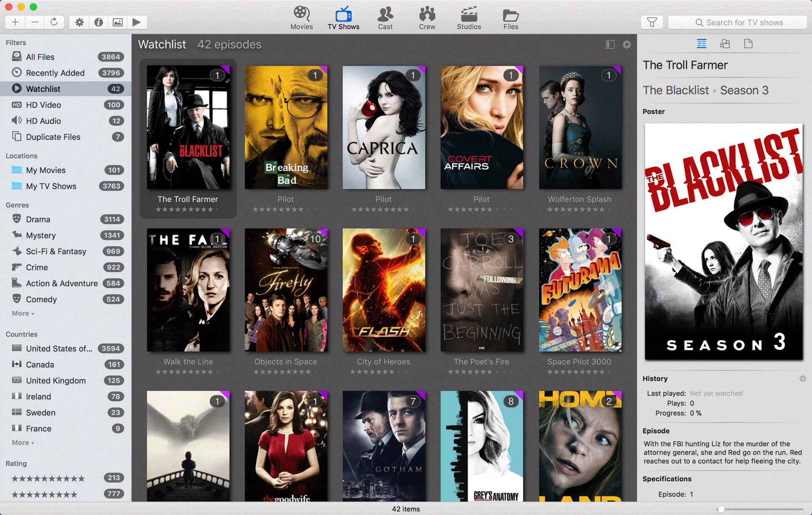Switch to the Cast section
This screenshot has height=515, width=812.
[385, 18]
